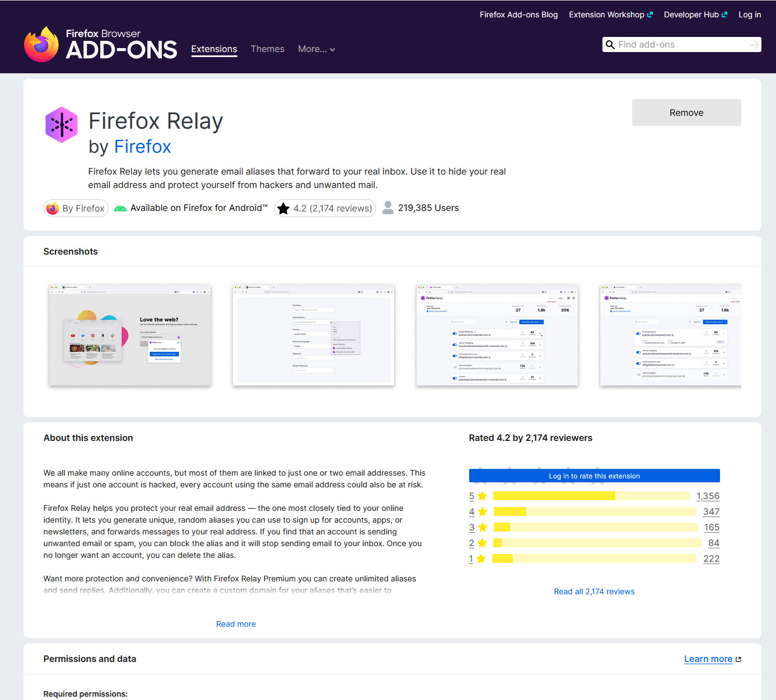Expand description with Read more
776x700 pixels.
236,624
